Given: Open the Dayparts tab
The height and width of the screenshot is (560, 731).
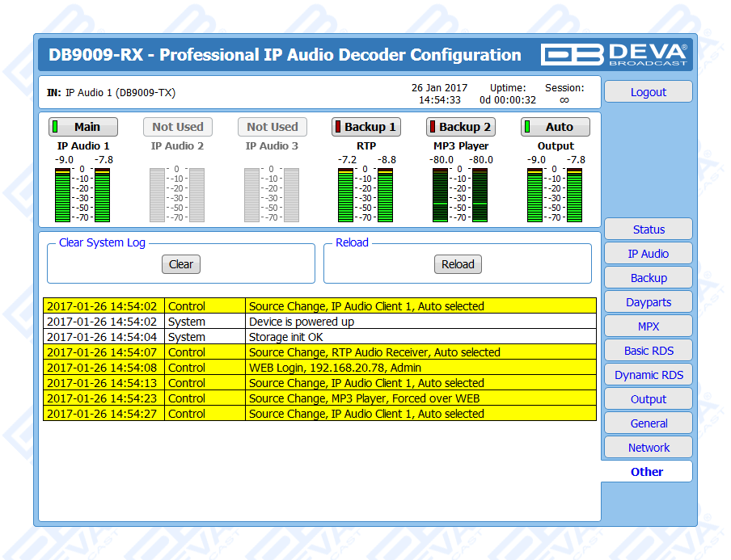Looking at the screenshot, I should tap(648, 302).
